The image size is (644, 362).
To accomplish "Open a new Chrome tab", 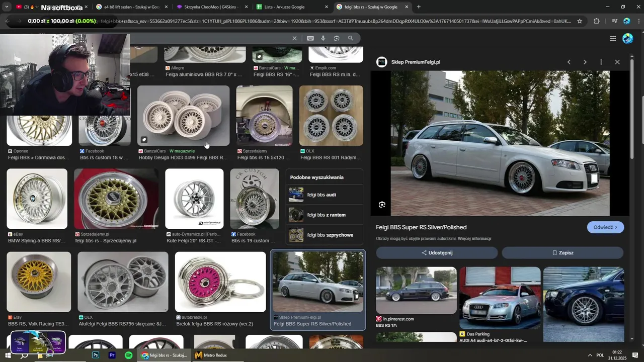I will [x=419, y=7].
